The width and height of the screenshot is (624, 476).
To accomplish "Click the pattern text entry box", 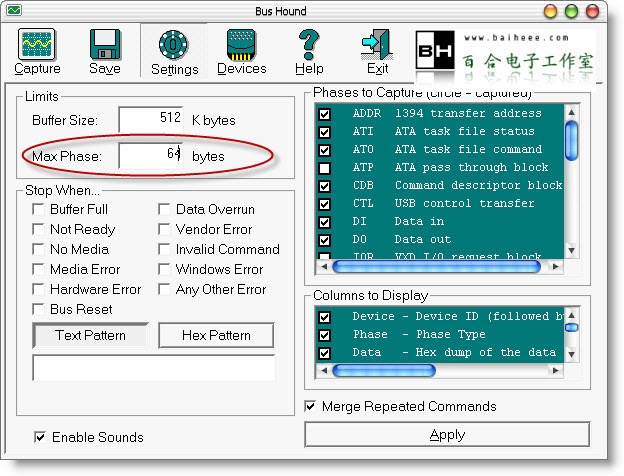I will pos(154,368).
